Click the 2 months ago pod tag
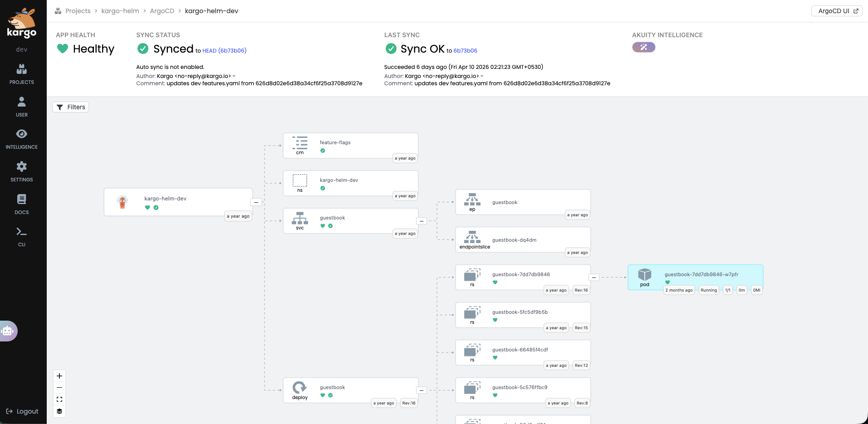Viewport: 868px width, 424px height. click(679, 290)
